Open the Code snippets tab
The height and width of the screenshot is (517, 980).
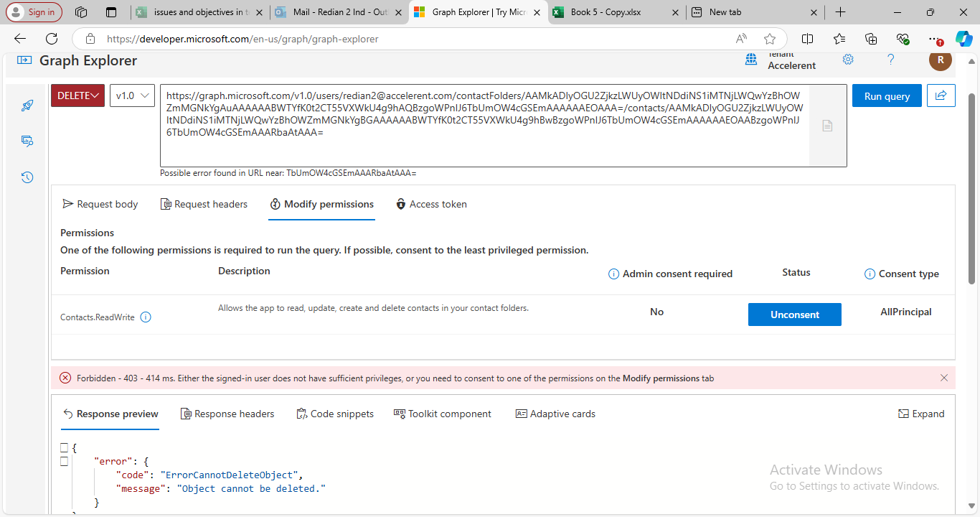point(335,414)
